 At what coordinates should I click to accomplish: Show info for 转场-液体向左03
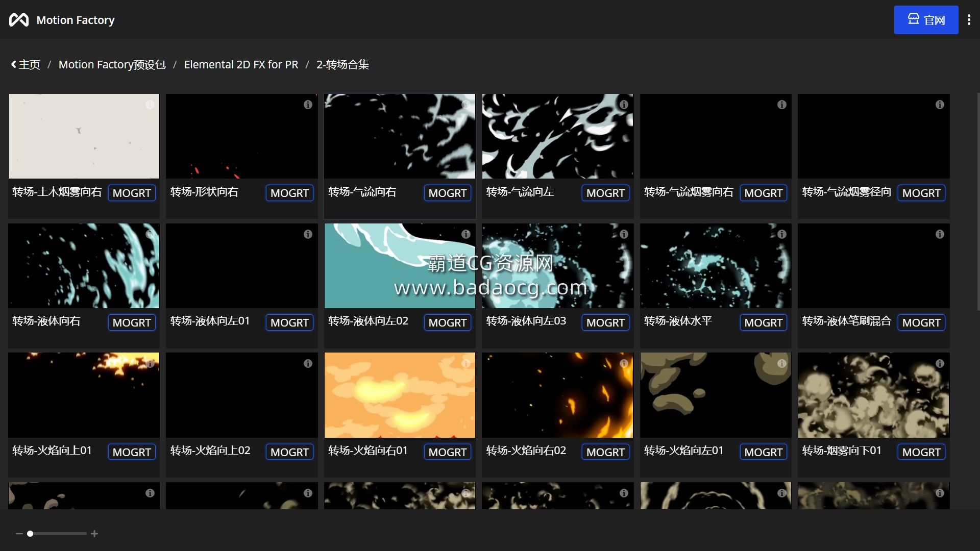click(624, 234)
